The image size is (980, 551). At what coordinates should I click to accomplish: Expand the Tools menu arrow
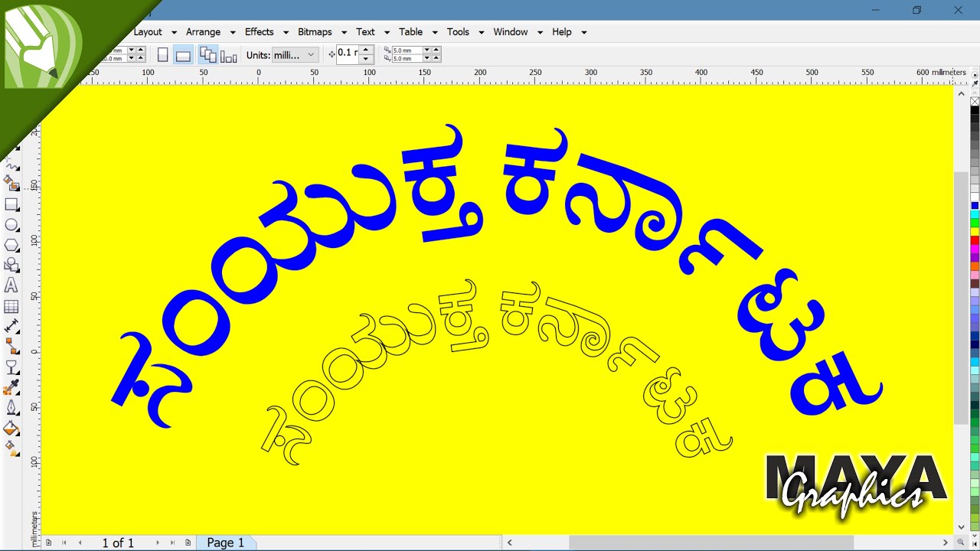click(481, 32)
